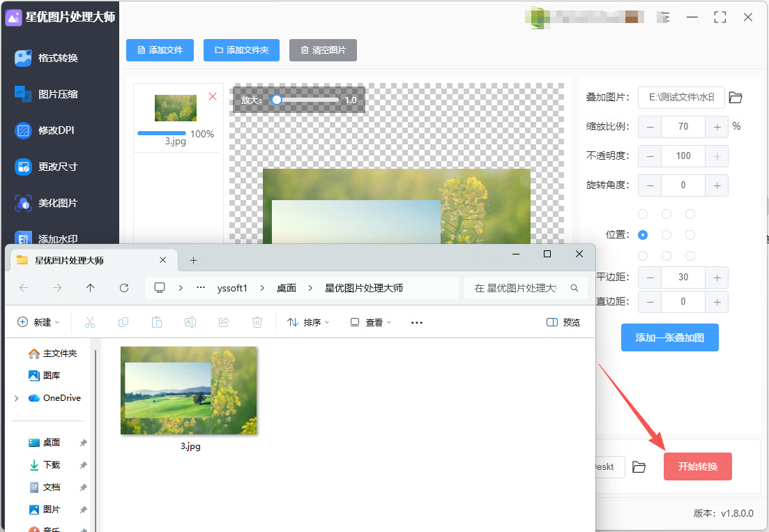The height and width of the screenshot is (532, 769).
Task: Click the 添加文件夹 add folder button
Action: tap(241, 50)
